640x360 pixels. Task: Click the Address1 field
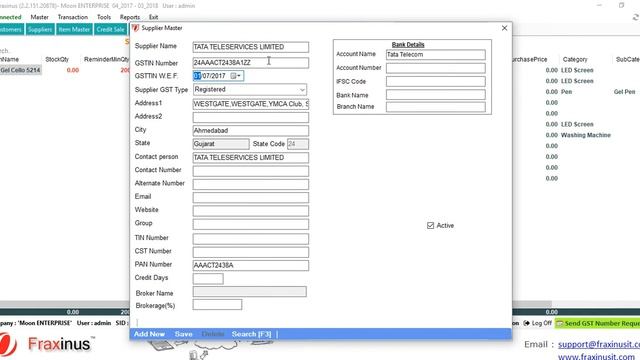tap(251, 104)
